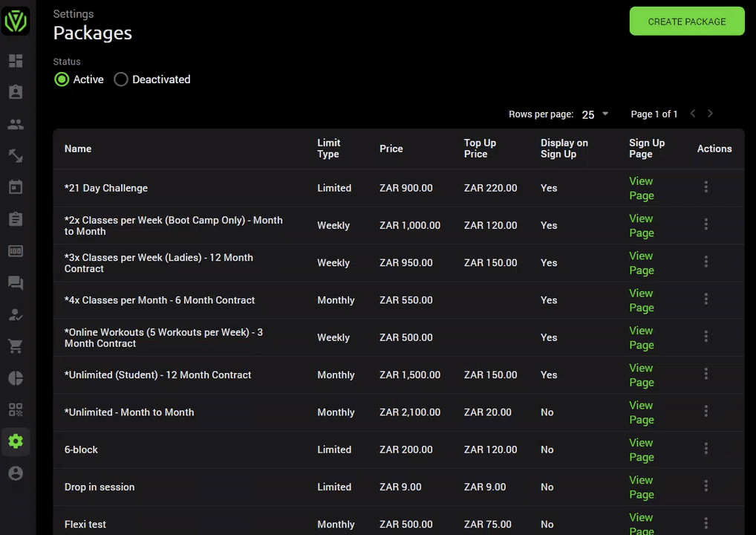
Task: Open the members group icon in sidebar
Action: (x=16, y=125)
